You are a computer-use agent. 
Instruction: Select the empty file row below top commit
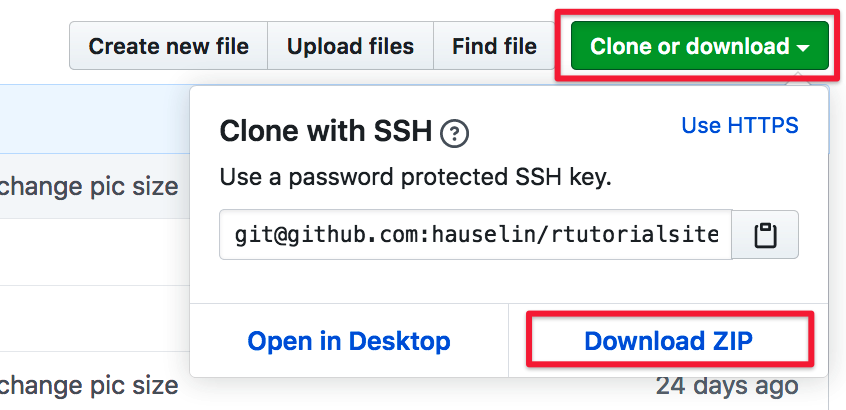coord(94,252)
